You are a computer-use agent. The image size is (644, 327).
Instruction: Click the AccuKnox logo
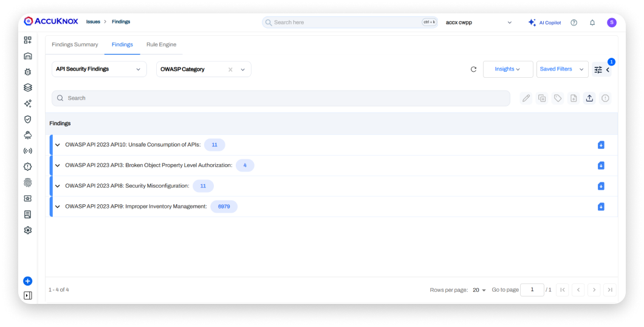pyautogui.click(x=51, y=21)
